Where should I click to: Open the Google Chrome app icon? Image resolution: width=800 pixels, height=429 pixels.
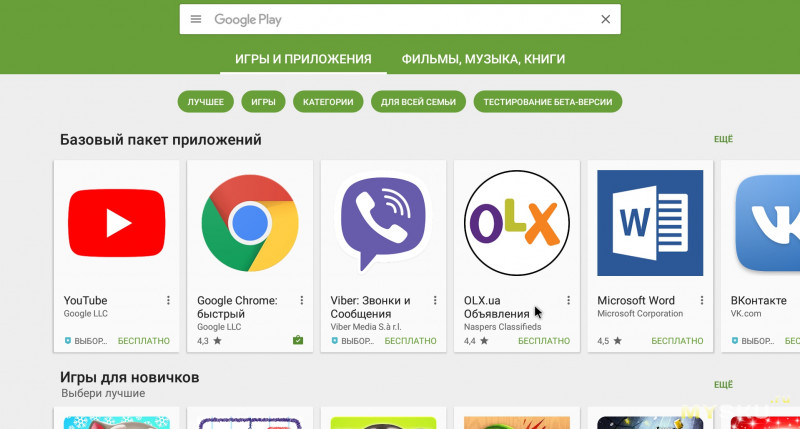coord(249,222)
